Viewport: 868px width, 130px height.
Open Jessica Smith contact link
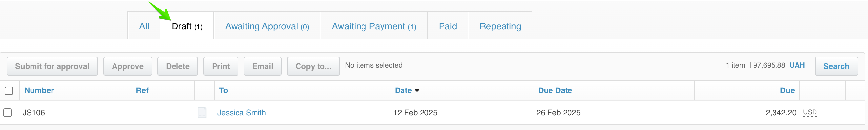tap(241, 113)
